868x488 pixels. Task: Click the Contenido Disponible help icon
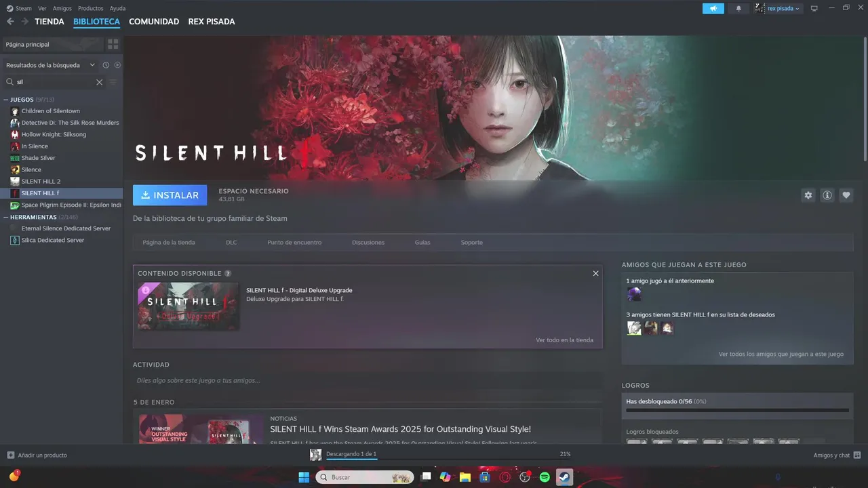coord(228,273)
